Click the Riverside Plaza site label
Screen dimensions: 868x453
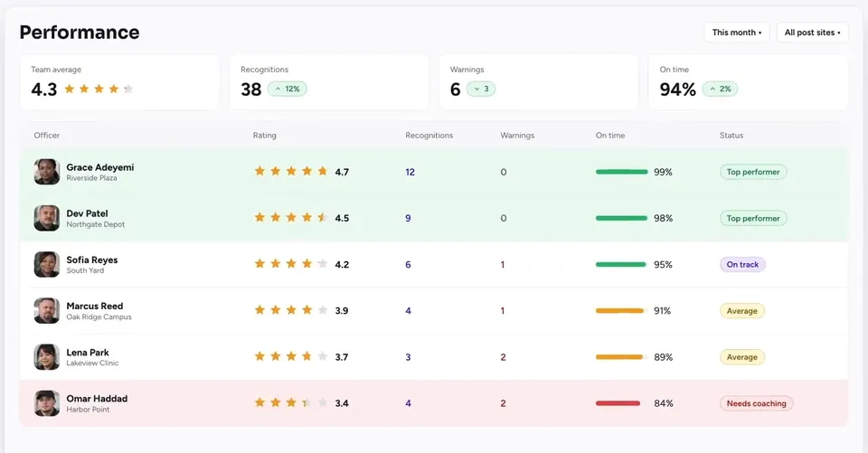click(x=91, y=178)
